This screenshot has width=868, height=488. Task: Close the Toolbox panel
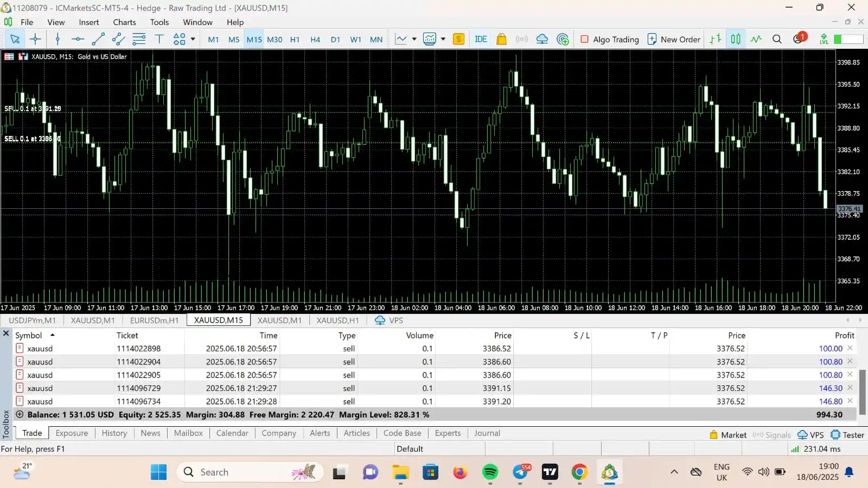pyautogui.click(x=6, y=333)
